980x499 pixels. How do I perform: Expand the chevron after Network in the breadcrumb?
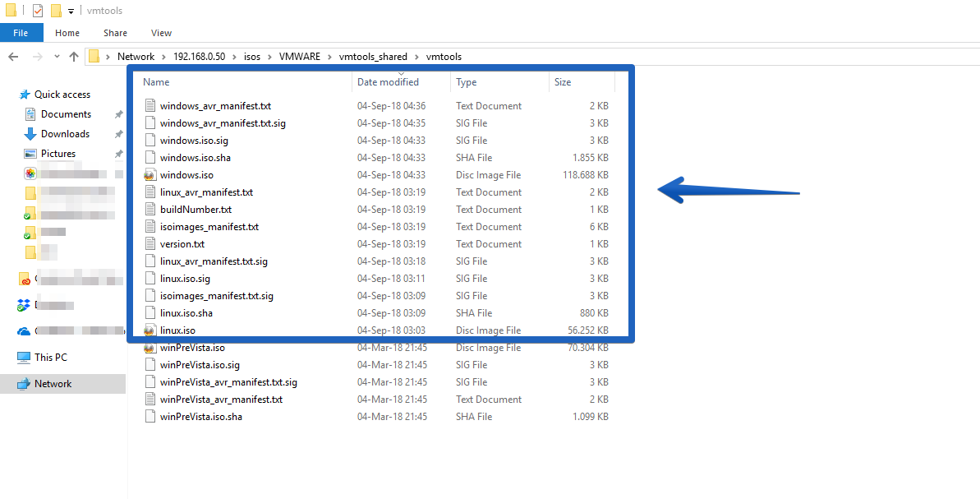(163, 56)
